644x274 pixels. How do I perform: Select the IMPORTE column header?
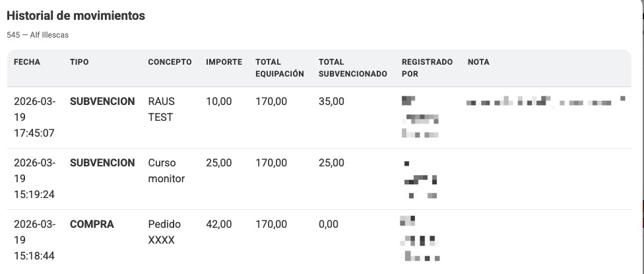click(224, 62)
